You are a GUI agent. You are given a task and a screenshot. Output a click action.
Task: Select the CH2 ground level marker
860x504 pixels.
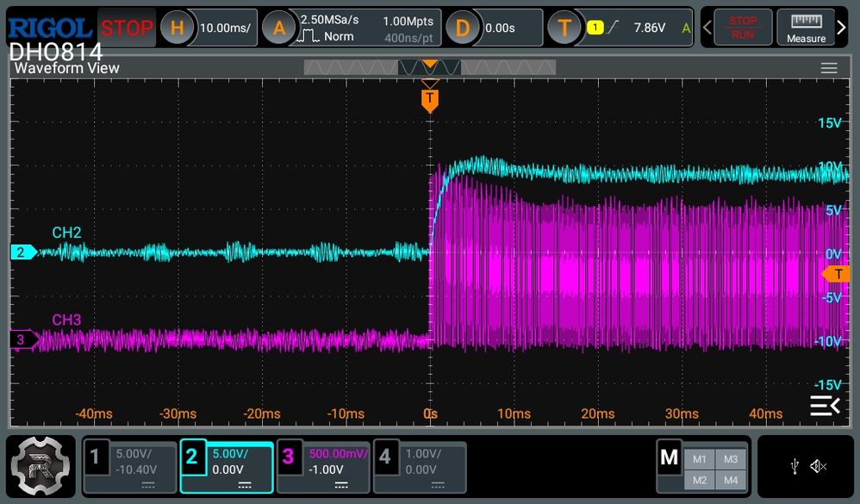coord(23,252)
